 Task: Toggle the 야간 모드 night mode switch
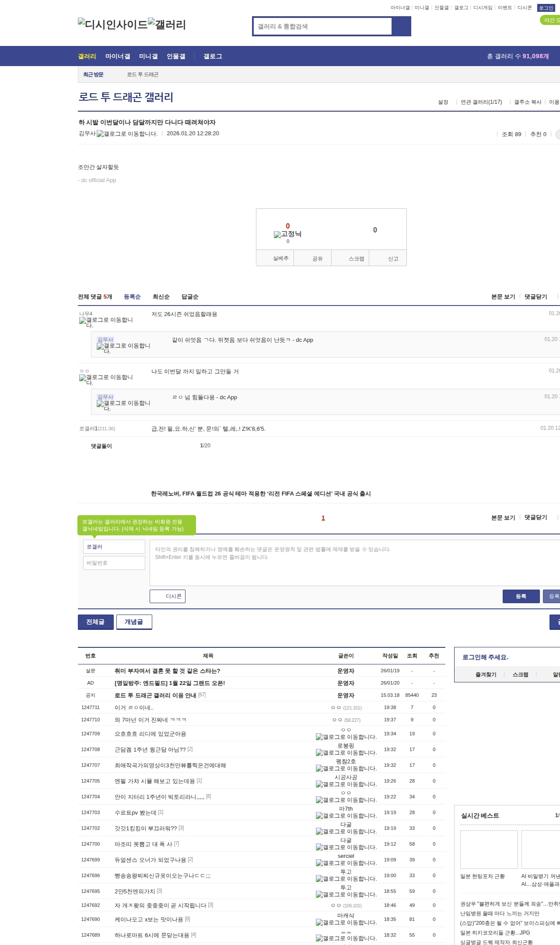click(x=550, y=20)
